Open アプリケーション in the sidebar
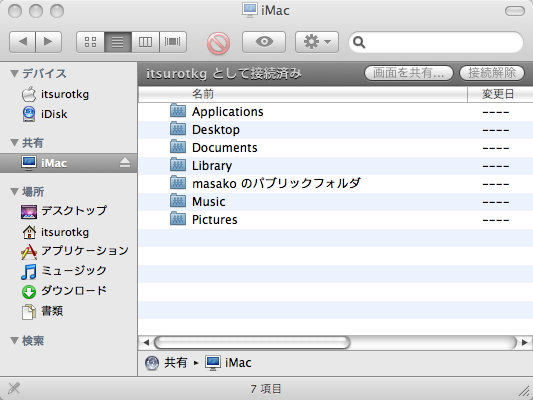533x400 pixels. (68, 251)
